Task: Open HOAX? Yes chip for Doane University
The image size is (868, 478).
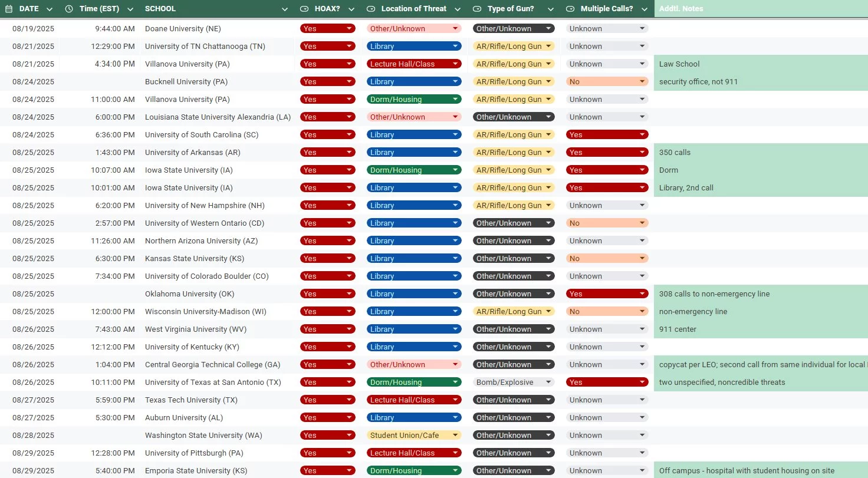Action: 328,28
